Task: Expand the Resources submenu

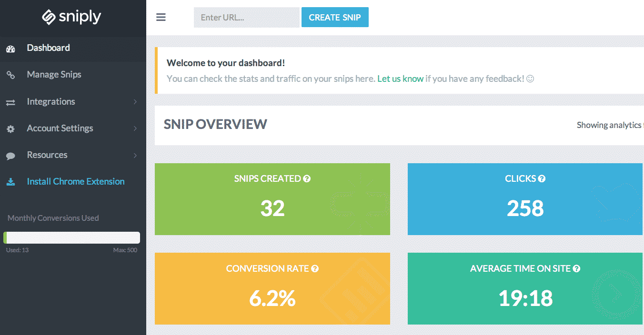Action: tap(135, 155)
